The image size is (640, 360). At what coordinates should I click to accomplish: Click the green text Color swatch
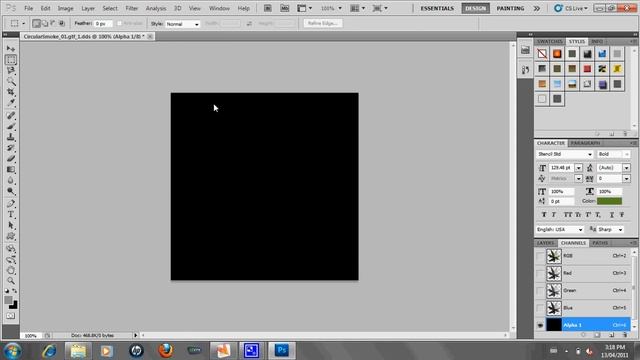(x=609, y=201)
